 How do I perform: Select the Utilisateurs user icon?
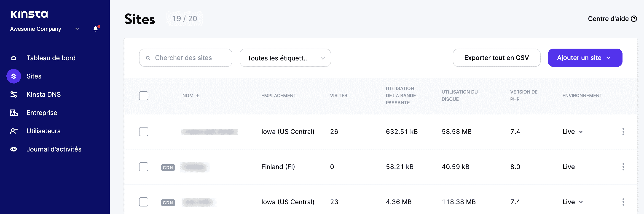[x=13, y=131]
